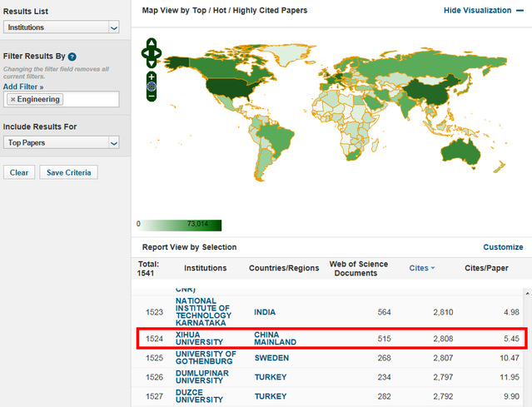
Task: Click Customize in the report view
Action: point(503,247)
